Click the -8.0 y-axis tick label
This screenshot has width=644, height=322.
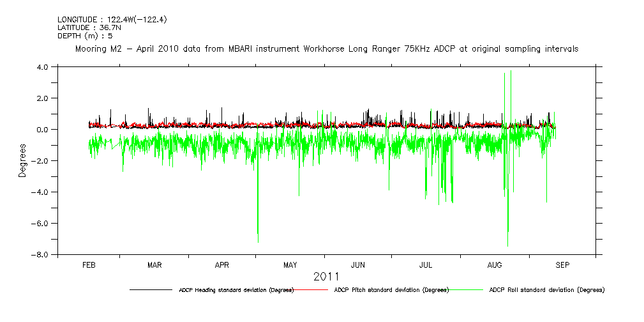click(41, 255)
